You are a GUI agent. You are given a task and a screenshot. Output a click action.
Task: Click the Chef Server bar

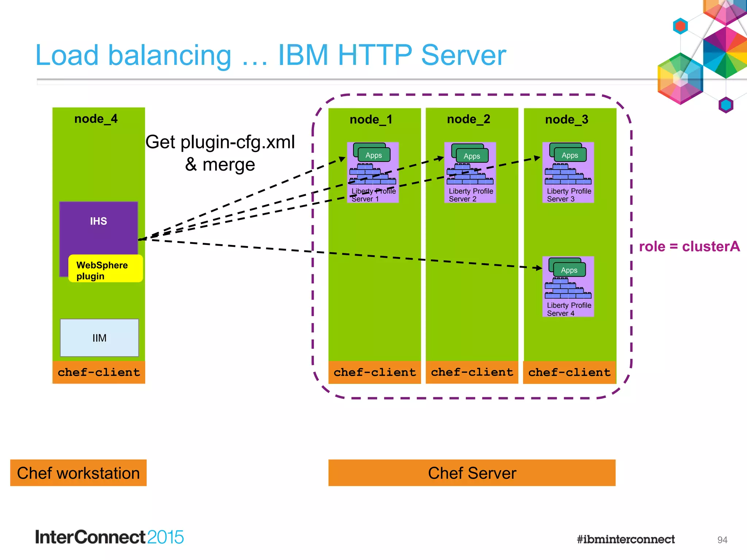(472, 473)
